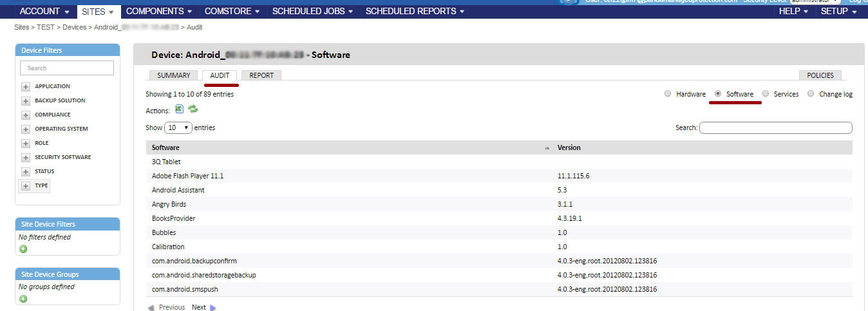Select the Angry Birds entry
This screenshot has width=868, height=311.
169,204
